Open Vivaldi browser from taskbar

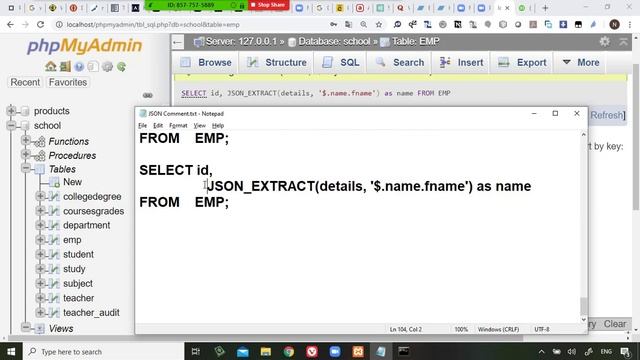[x=312, y=351]
